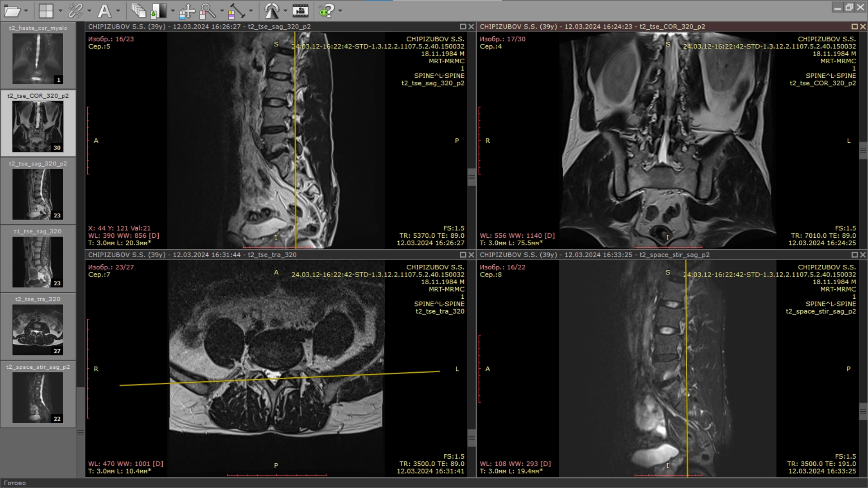
Task: Click the screen layout grid icon
Action: 46,11
